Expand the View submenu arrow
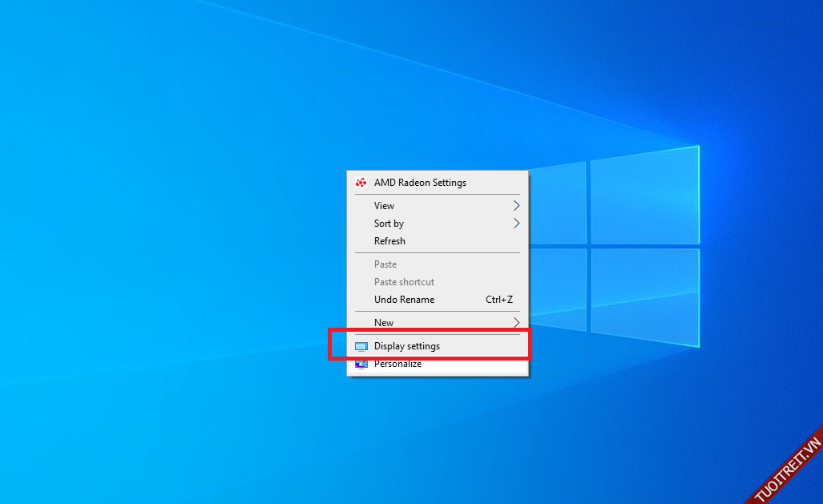This screenshot has height=504, width=823. 516,206
